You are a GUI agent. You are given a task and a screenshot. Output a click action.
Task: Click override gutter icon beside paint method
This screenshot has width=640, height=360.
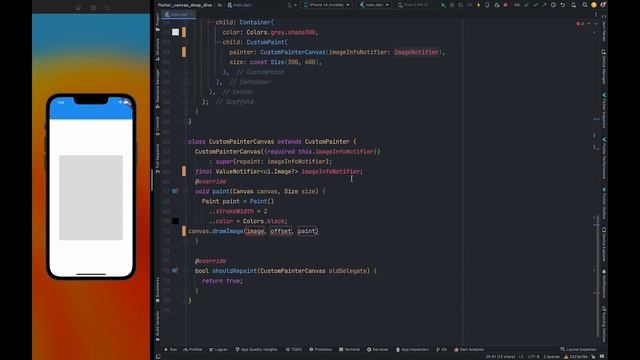(175, 191)
